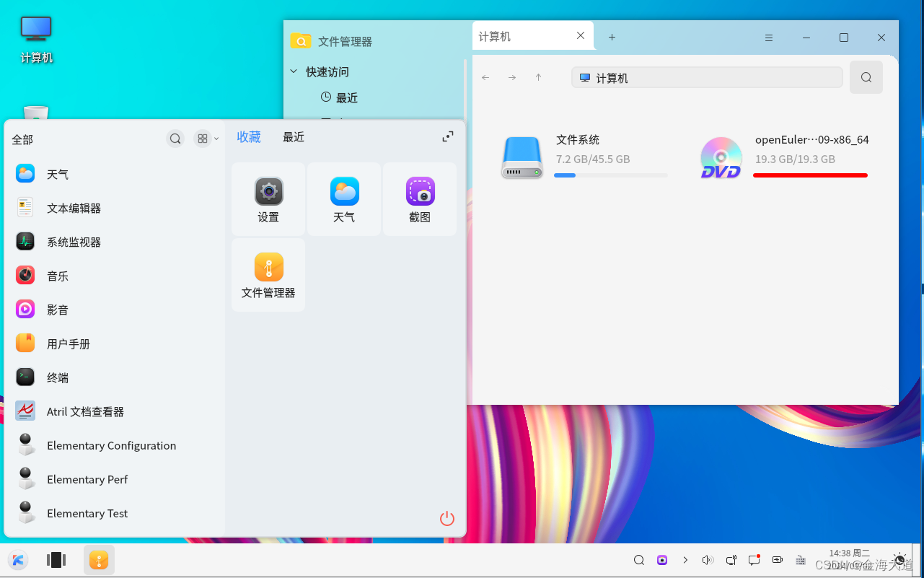Open 文件管理器 from the favorites grid

268,275
